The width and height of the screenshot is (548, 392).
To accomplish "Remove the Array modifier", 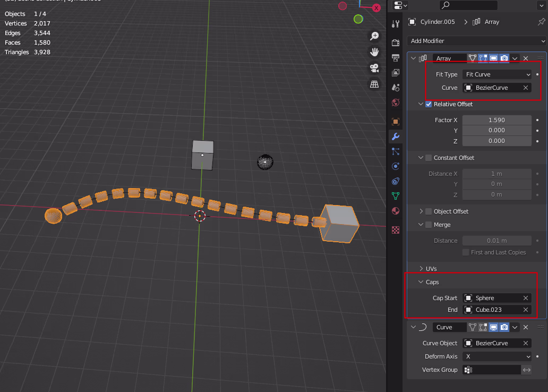I will click(x=526, y=58).
